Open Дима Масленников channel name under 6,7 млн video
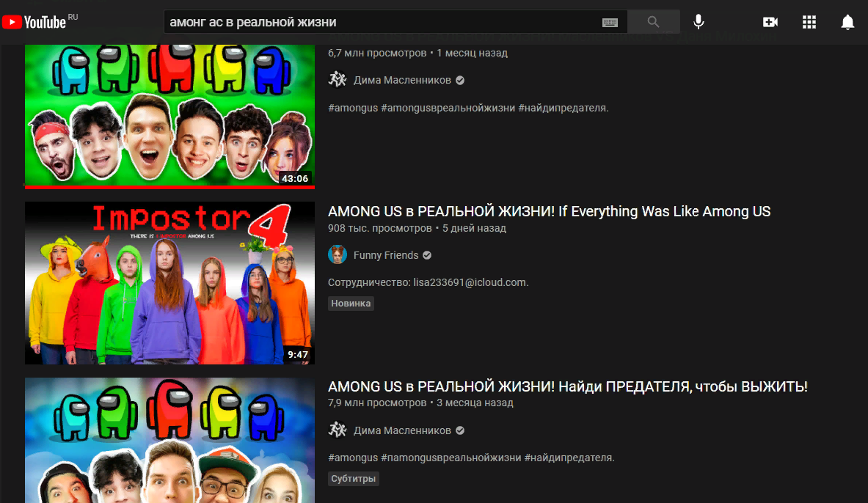The height and width of the screenshot is (503, 868). coord(402,80)
